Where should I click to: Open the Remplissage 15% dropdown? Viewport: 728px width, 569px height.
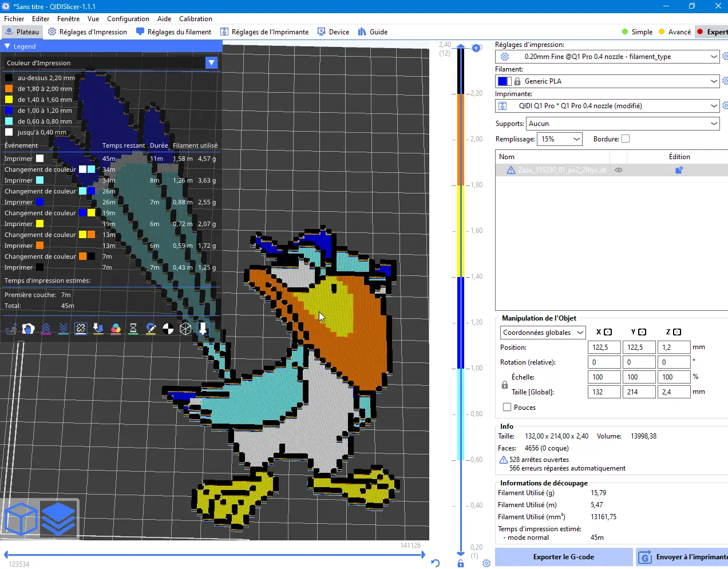pyautogui.click(x=560, y=139)
